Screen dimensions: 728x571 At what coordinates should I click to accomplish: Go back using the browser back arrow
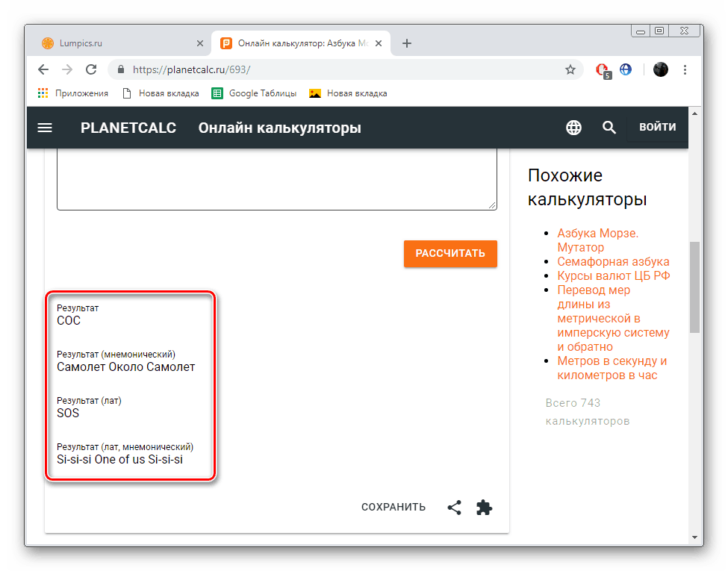(43, 69)
